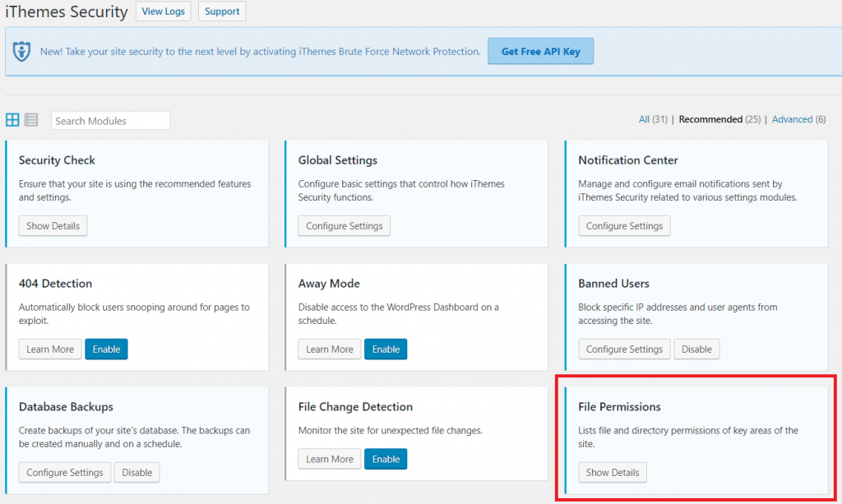Learn More about File Change Detection
The image size is (842, 504).
coord(330,459)
